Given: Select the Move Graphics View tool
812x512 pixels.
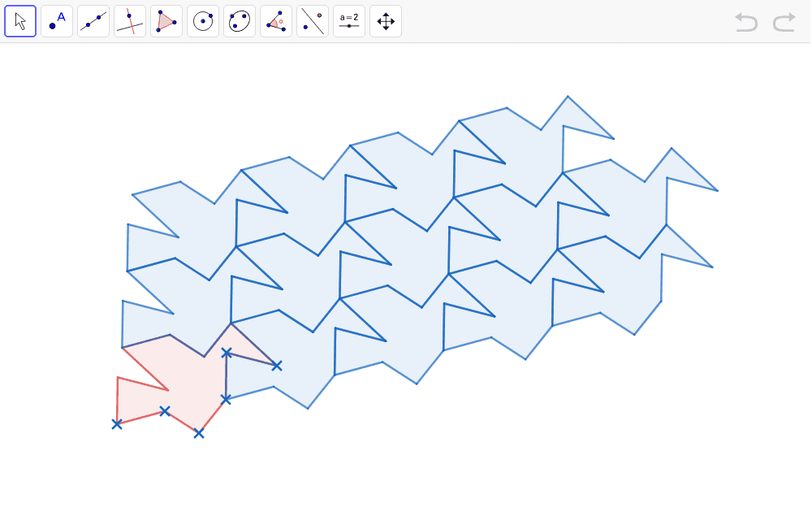Looking at the screenshot, I should tap(386, 20).
